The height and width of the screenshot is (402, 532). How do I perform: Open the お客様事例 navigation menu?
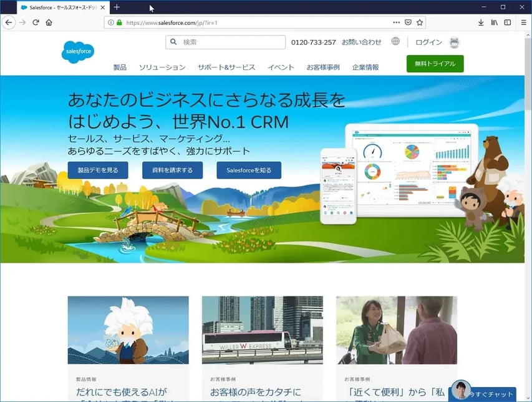click(x=323, y=67)
